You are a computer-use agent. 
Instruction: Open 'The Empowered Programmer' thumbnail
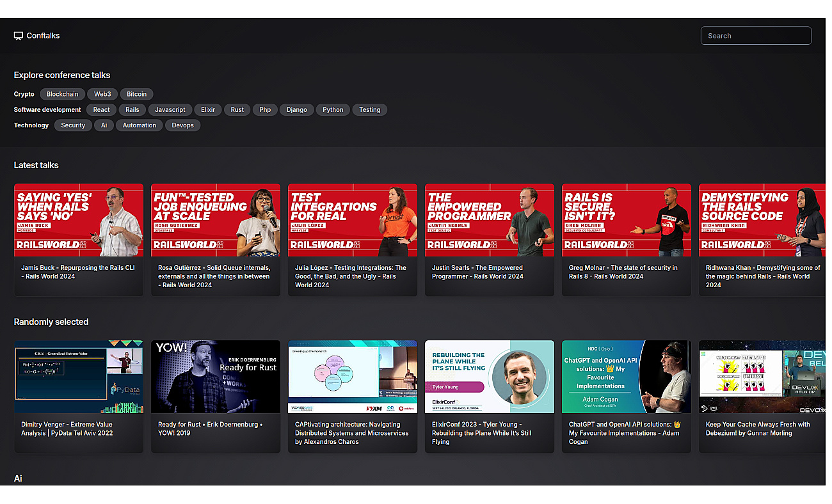click(x=490, y=221)
